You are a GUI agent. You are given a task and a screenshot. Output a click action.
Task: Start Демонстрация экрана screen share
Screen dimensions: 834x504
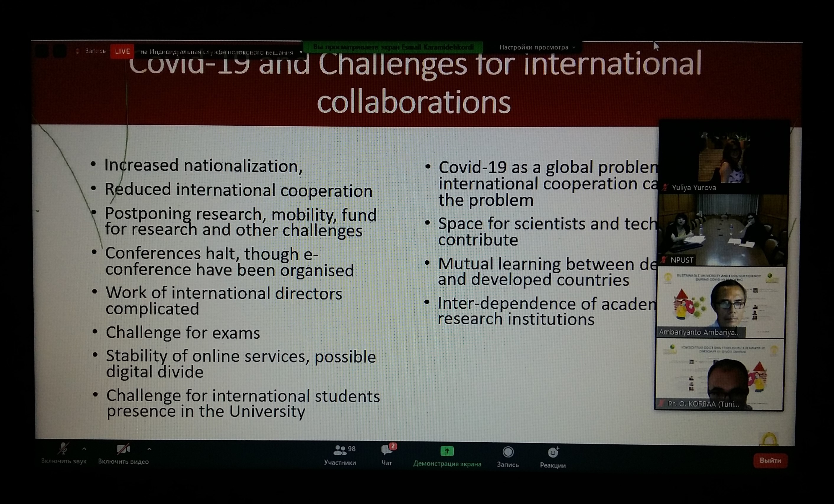coord(447,457)
